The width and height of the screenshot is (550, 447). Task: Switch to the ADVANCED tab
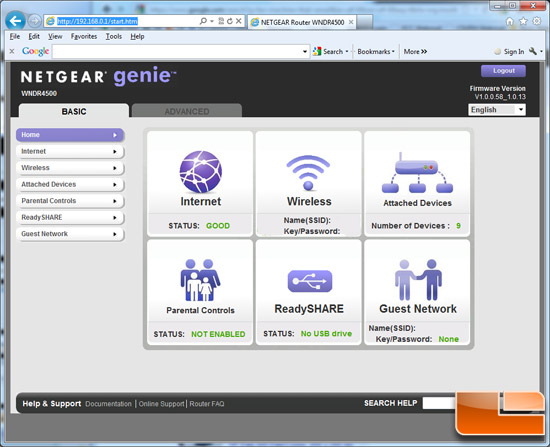(187, 111)
